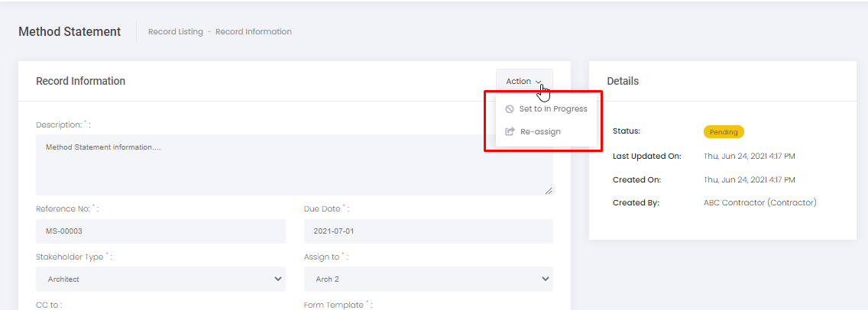Click the Created On timestamp

click(x=749, y=180)
